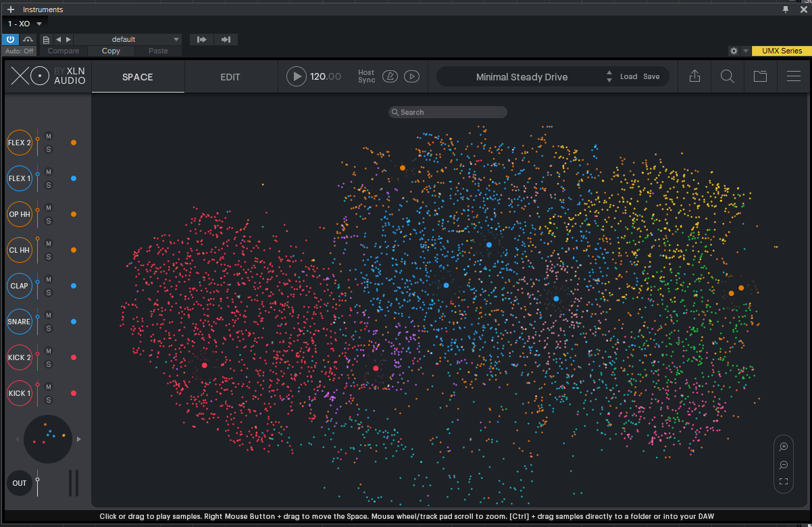Select the CL HH instrument circle

[x=20, y=250]
